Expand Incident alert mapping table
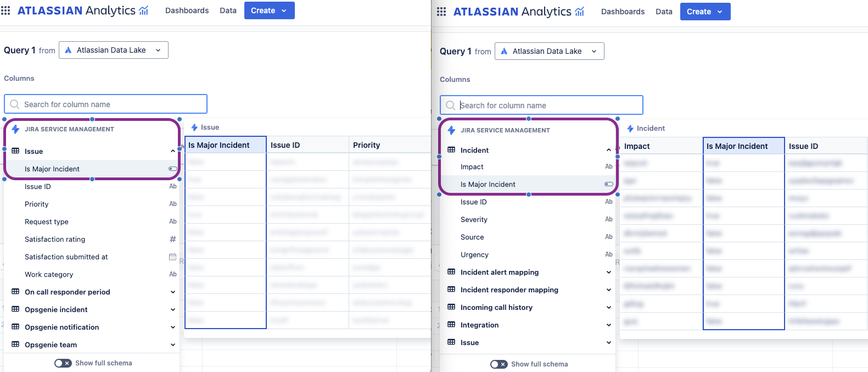This screenshot has height=372, width=868. tap(609, 272)
